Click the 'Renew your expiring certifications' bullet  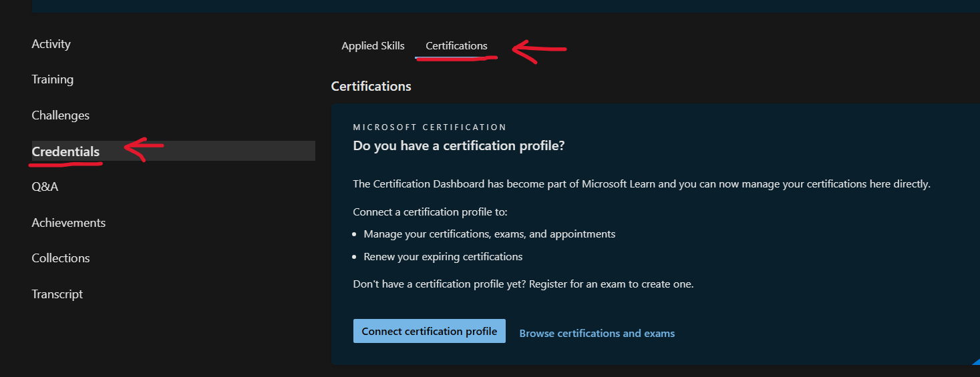pos(443,256)
